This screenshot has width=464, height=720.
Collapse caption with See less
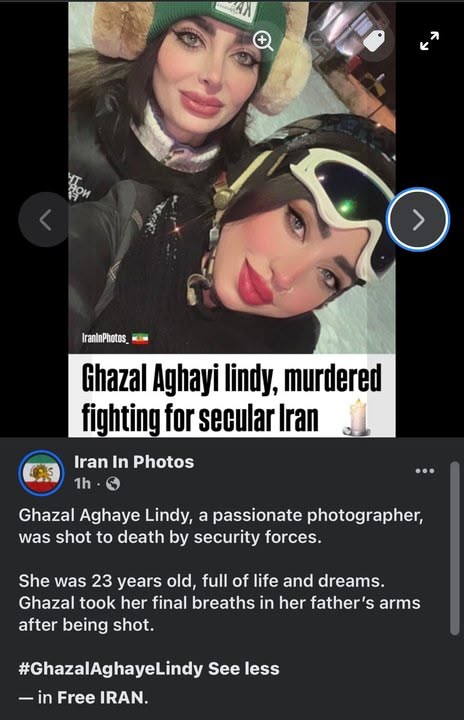(243, 669)
